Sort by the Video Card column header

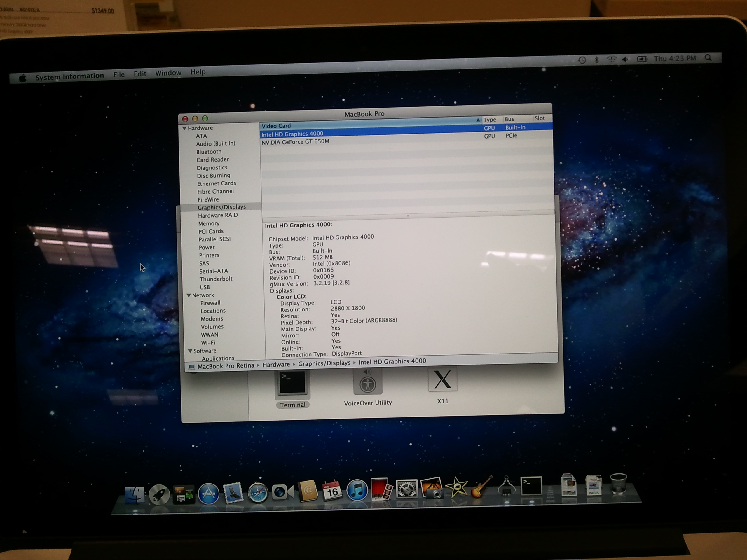click(371, 123)
